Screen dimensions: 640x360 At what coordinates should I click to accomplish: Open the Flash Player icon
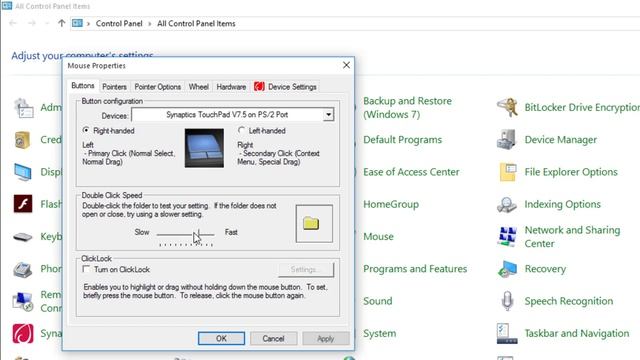tap(23, 204)
